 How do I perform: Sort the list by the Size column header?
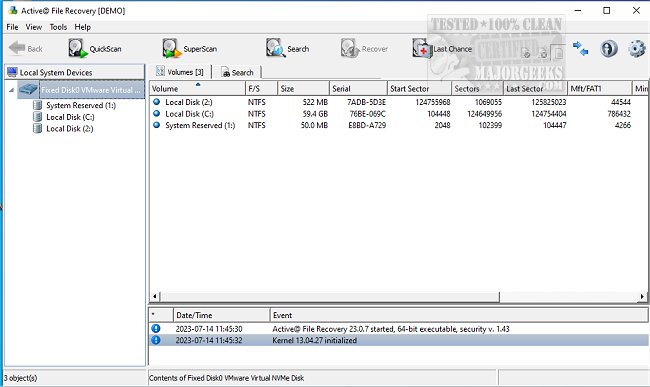[303, 88]
